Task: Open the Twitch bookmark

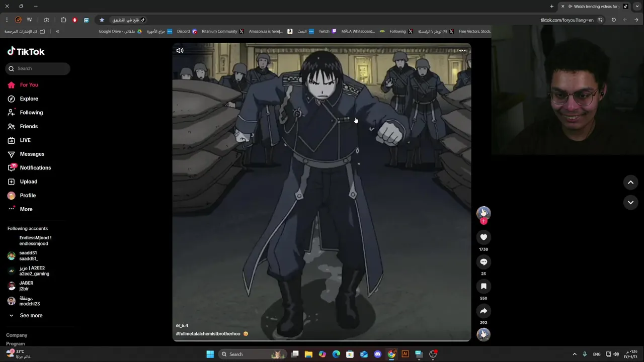Action: (x=328, y=31)
